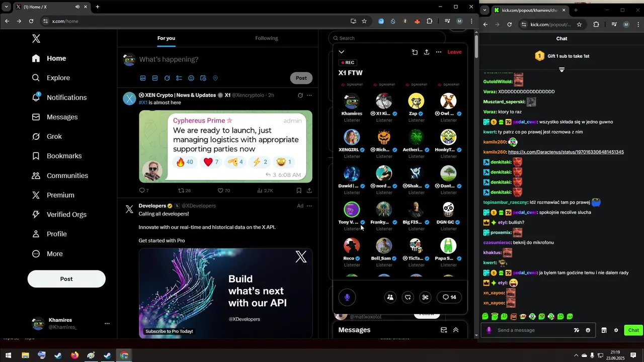This screenshot has width=644, height=362.
Task: Collapse the X1 FTW space panel
Action: point(341,52)
